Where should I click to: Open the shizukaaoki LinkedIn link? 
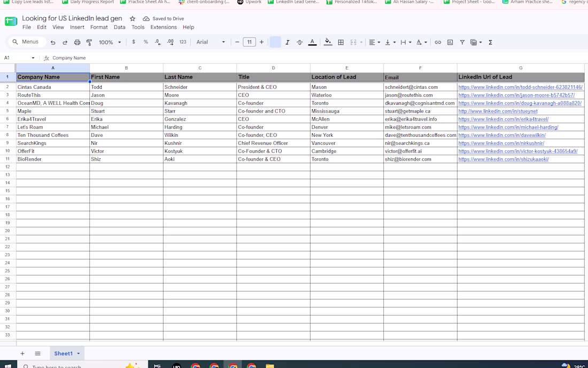pyautogui.click(x=503, y=159)
